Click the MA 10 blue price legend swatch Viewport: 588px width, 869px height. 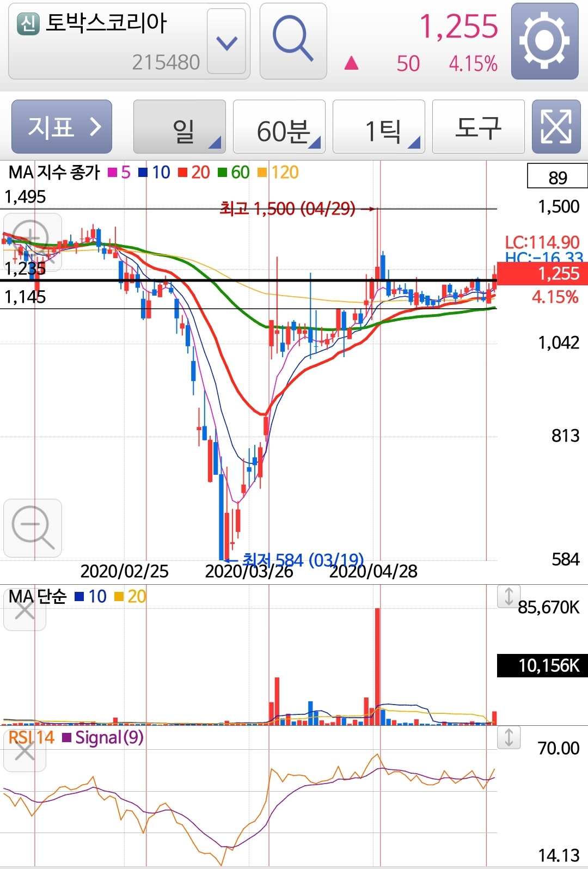point(143,173)
